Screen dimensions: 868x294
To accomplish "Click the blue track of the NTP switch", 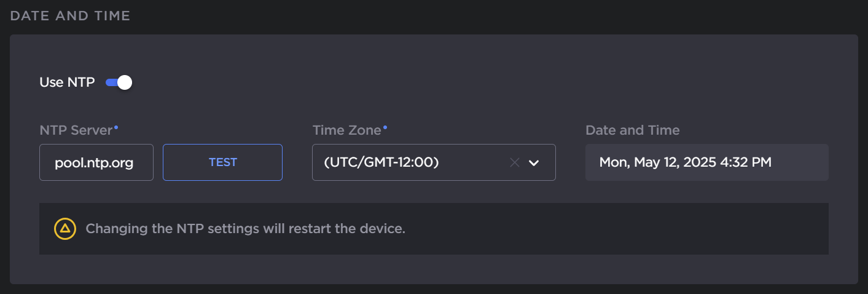I will tap(111, 82).
